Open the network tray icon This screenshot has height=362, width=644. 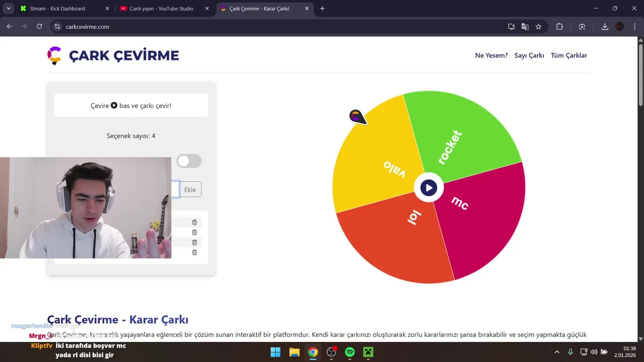pos(584,352)
